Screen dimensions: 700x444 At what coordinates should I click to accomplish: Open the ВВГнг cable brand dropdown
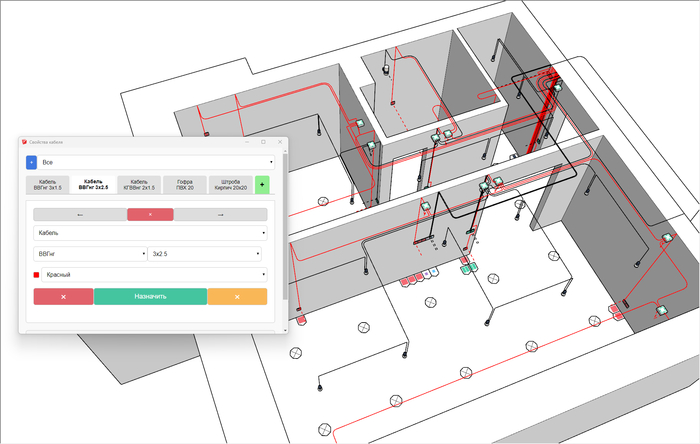[x=90, y=254]
